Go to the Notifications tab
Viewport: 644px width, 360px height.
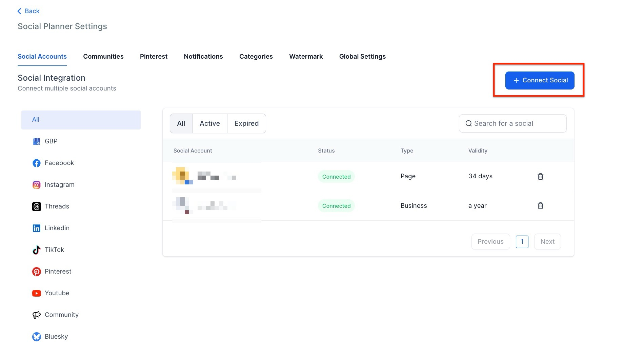(x=203, y=56)
